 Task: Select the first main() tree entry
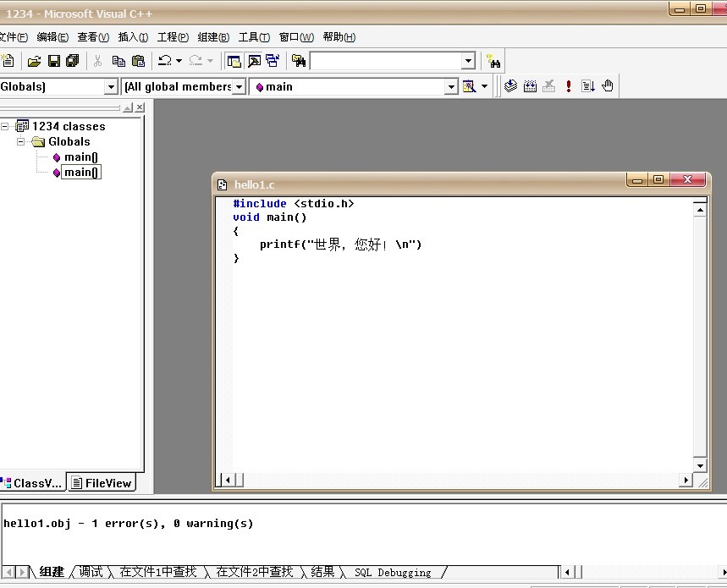point(81,157)
